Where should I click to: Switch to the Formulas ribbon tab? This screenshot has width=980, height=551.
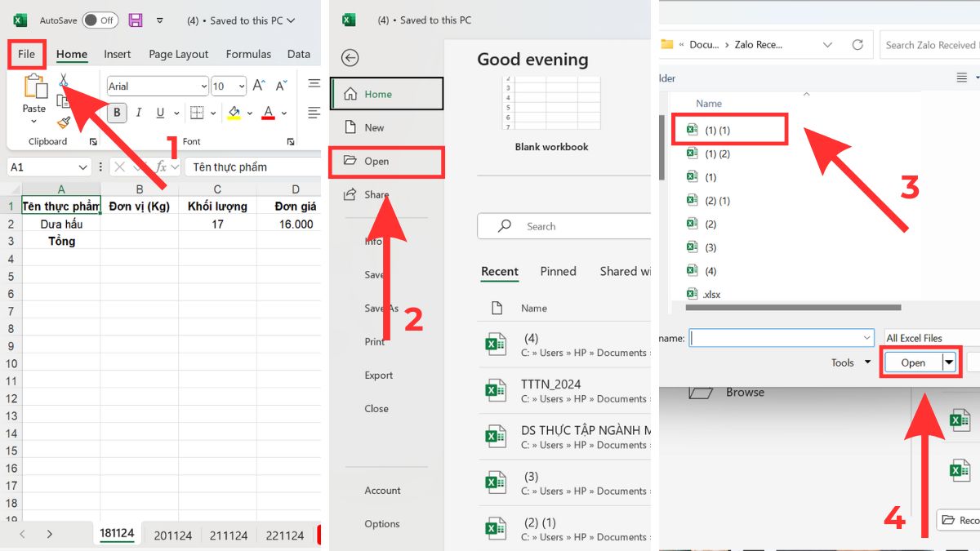click(x=248, y=54)
